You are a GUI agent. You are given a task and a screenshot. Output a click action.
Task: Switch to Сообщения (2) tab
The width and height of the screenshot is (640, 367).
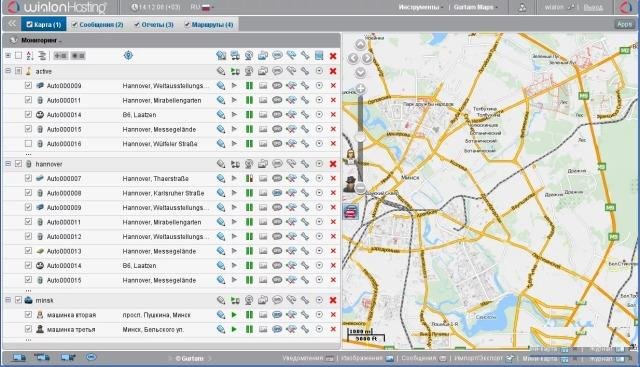click(x=98, y=24)
